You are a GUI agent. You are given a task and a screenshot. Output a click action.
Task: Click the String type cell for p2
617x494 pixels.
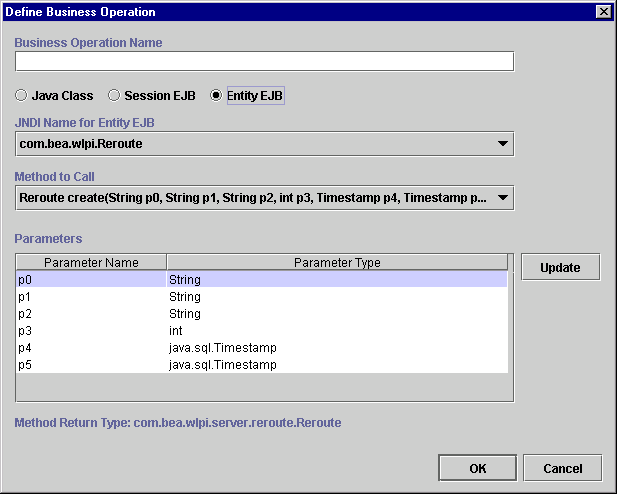337,313
